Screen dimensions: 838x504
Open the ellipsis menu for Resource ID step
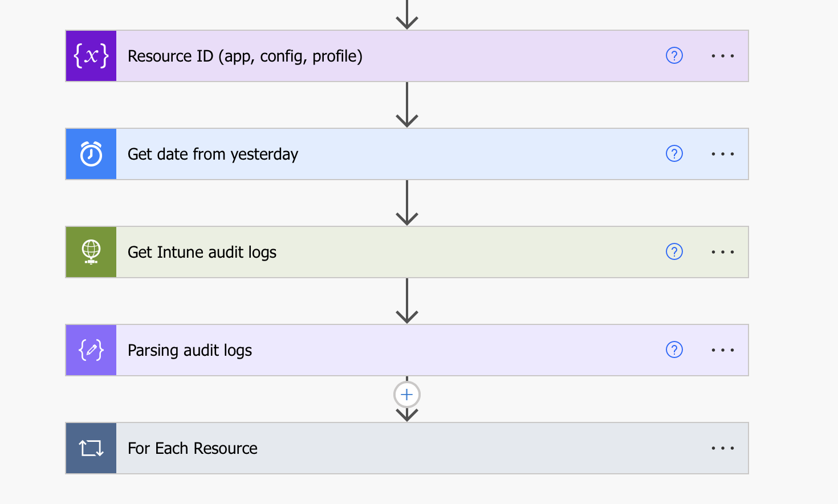tap(722, 56)
